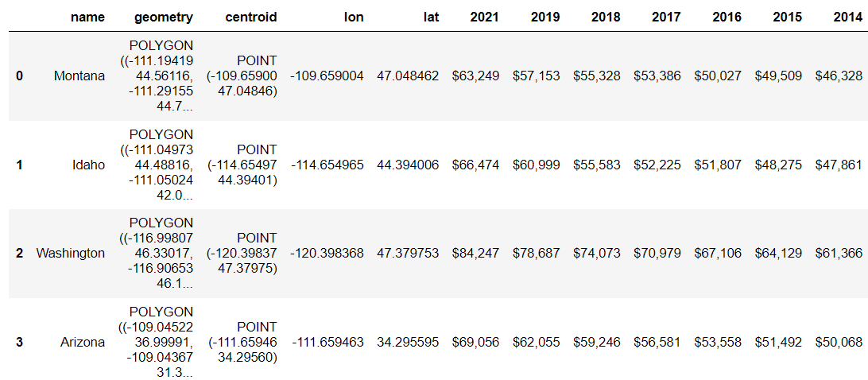This screenshot has height=380, width=868.
Task: Click the name column header
Action: click(87, 17)
